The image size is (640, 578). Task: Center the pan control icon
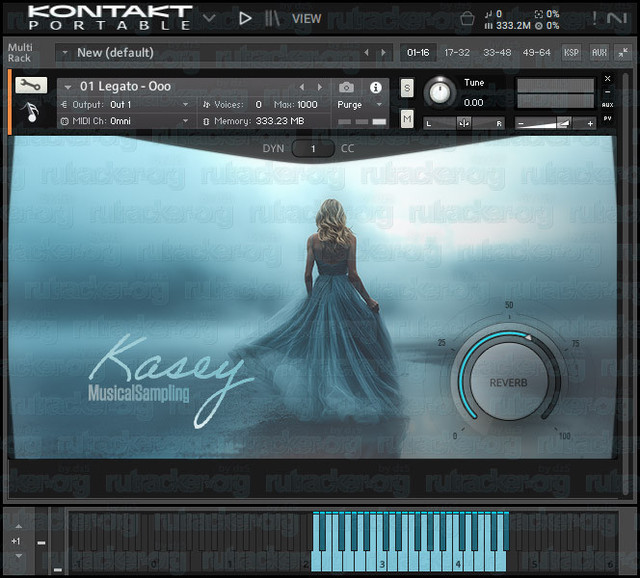(x=464, y=123)
